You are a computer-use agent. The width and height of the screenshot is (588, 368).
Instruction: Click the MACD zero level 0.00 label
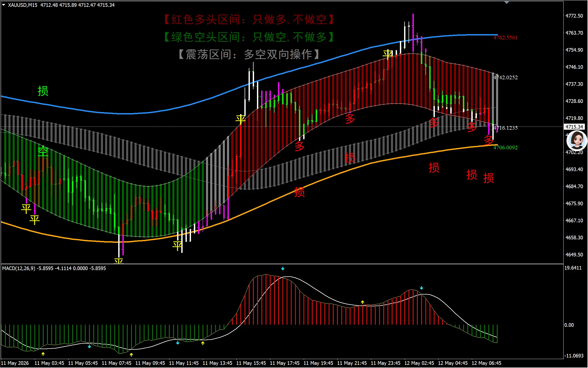[569, 325]
